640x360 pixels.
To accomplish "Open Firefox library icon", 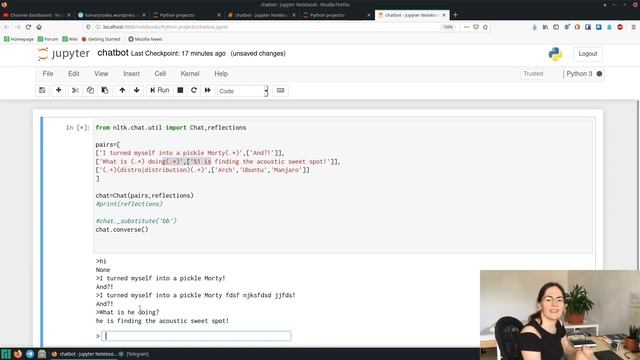I will point(545,27).
